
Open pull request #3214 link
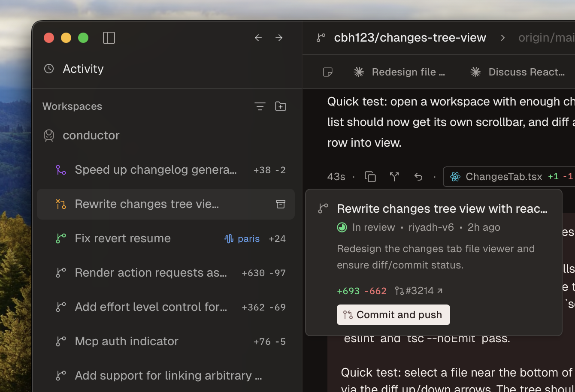pyautogui.click(x=419, y=291)
